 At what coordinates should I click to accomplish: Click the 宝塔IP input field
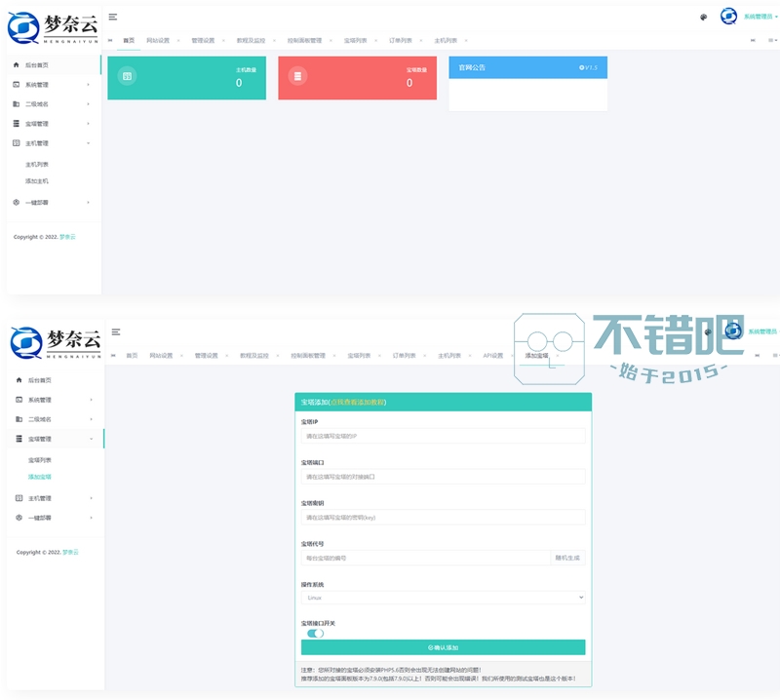(443, 436)
